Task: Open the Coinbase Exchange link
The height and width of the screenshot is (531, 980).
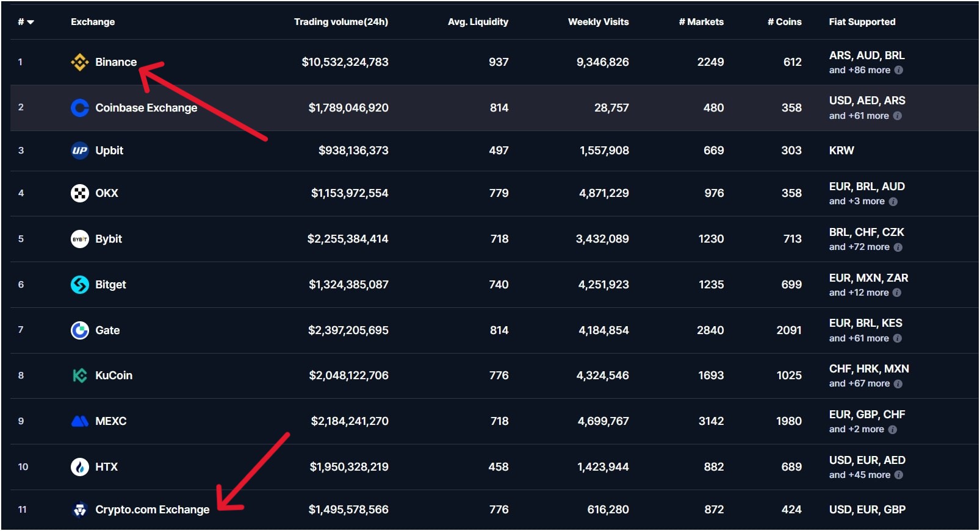Action: point(146,108)
